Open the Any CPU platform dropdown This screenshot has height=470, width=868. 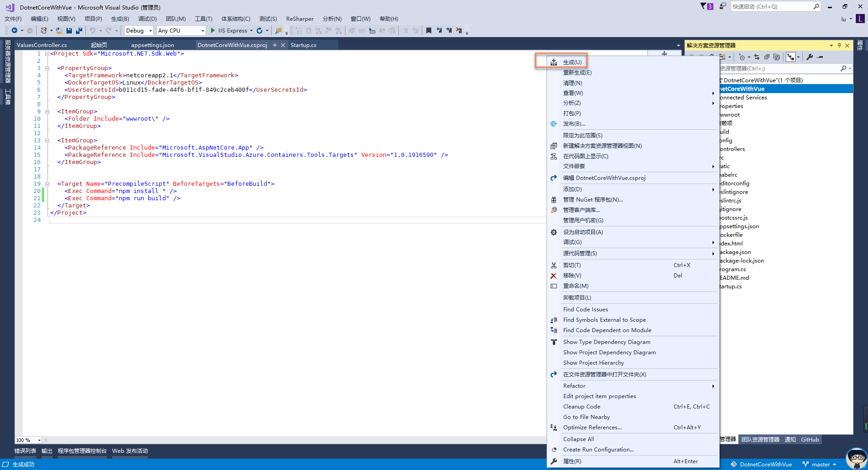click(x=181, y=31)
